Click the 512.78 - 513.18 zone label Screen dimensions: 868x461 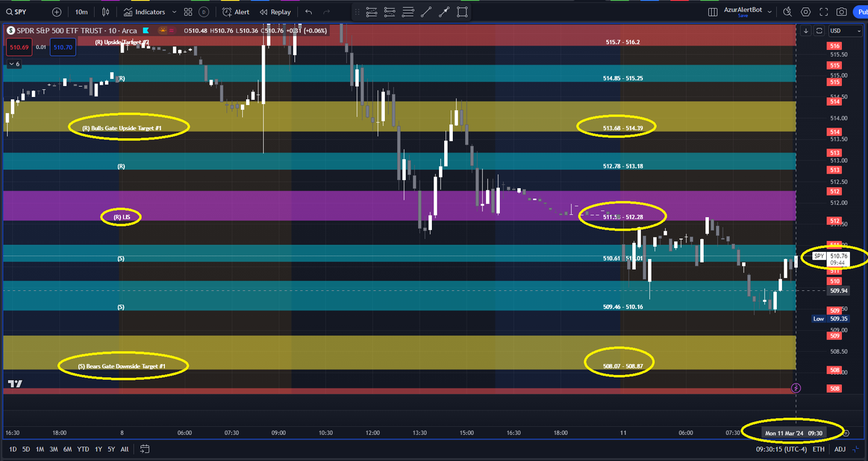623,166
